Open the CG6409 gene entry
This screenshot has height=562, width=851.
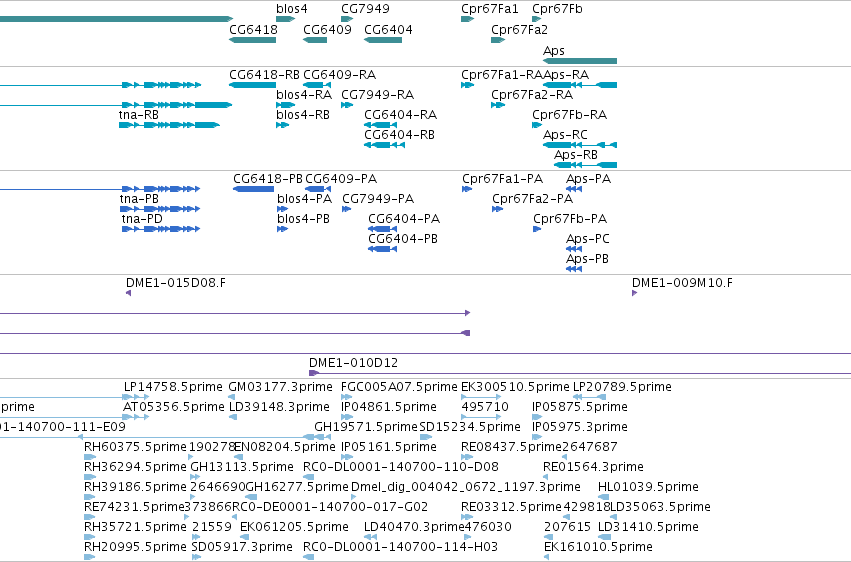pos(315,40)
